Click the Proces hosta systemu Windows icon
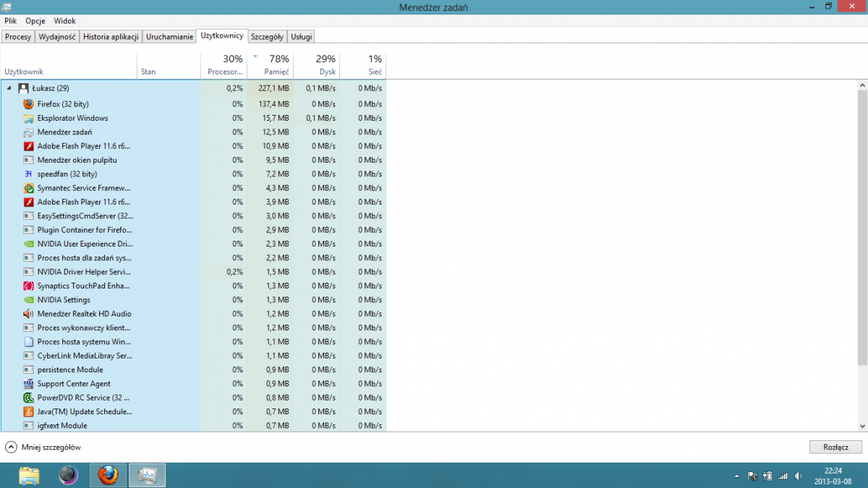 tap(28, 342)
